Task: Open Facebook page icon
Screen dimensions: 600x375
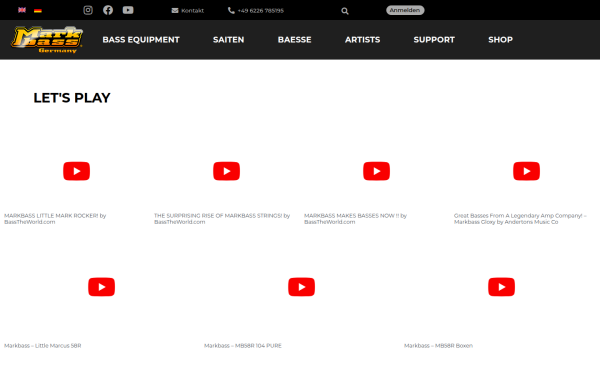Action: pyautogui.click(x=108, y=10)
